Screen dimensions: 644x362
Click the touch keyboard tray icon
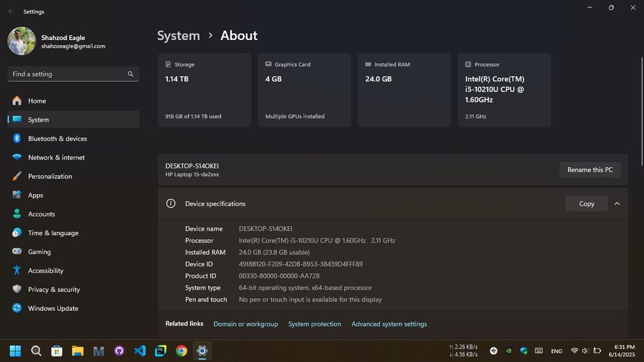click(x=539, y=351)
